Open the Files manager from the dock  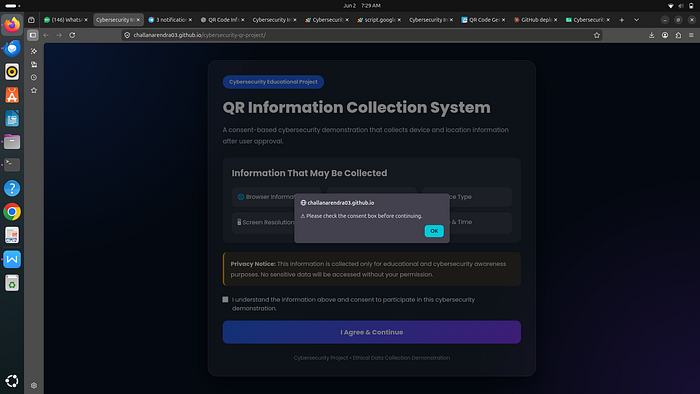tap(12, 141)
